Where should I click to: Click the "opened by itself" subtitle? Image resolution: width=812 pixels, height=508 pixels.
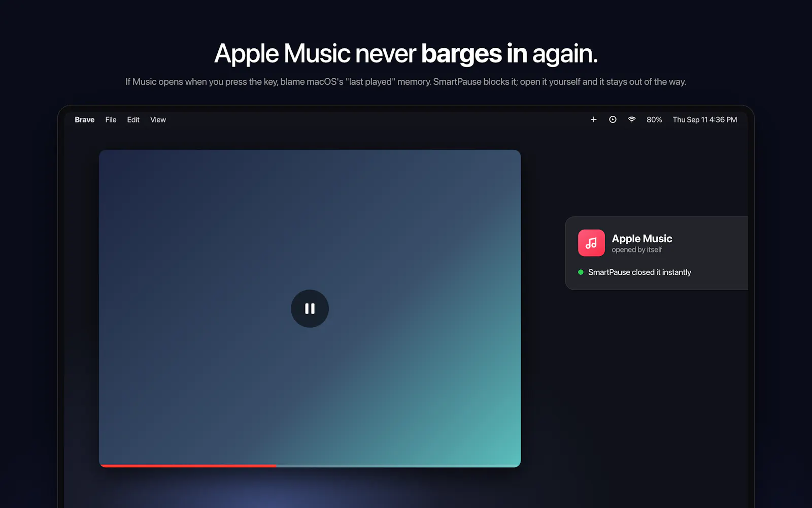click(x=637, y=250)
